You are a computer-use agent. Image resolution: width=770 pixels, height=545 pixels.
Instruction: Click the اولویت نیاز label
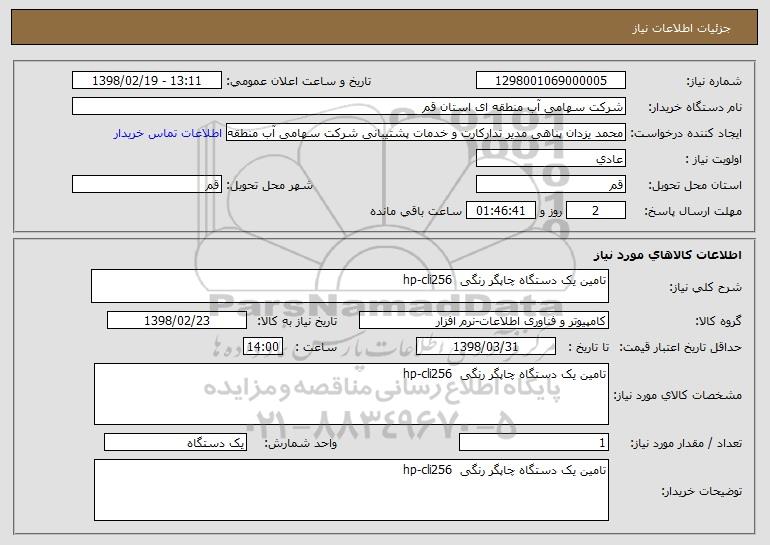pyautogui.click(x=714, y=160)
